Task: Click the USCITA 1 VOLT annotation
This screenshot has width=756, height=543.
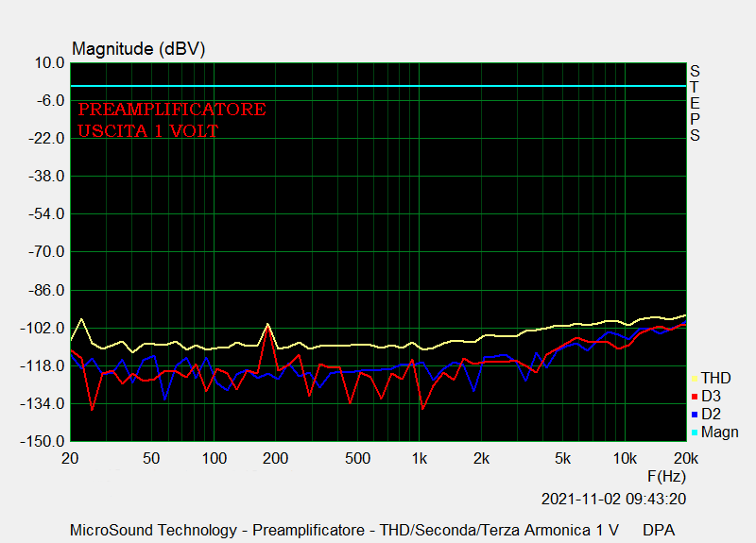Action: [148, 131]
